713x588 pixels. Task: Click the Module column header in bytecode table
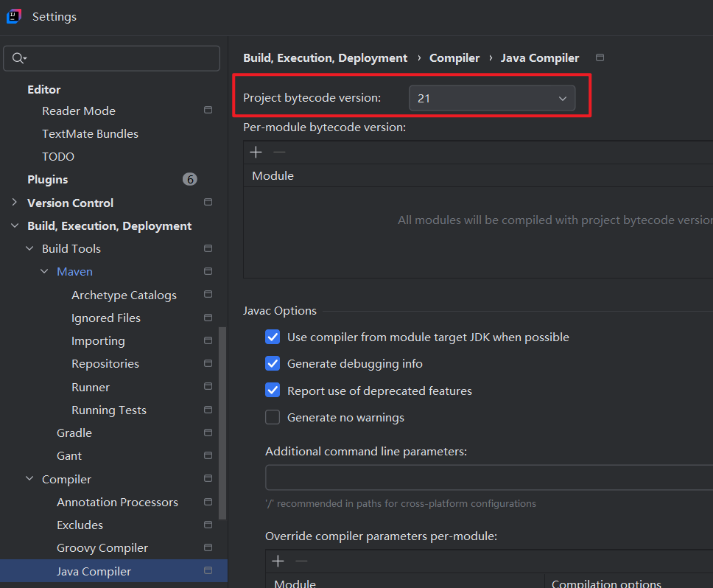(x=273, y=175)
